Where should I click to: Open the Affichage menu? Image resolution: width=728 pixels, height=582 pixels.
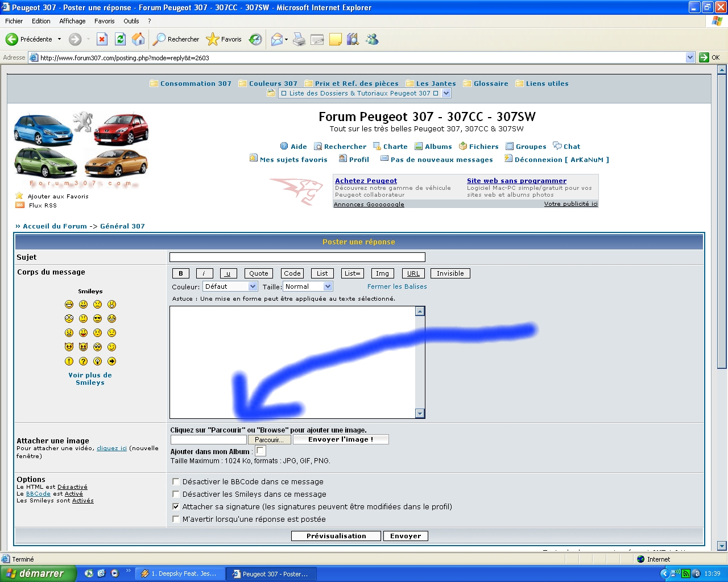(72, 21)
